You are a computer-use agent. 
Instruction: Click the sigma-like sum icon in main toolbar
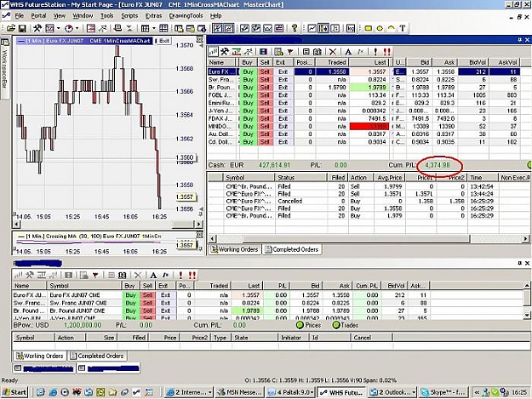[x=129, y=28]
